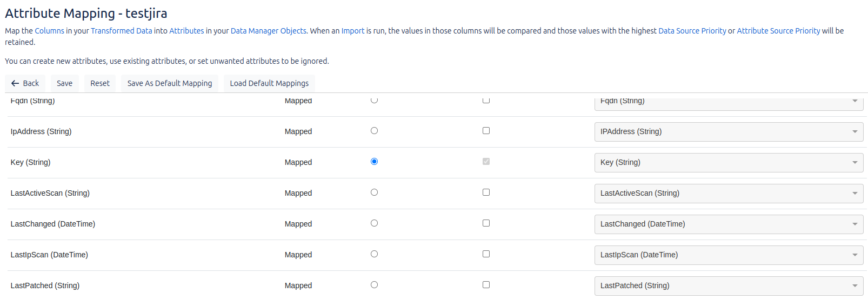Open the Data Source Priority link
Image resolution: width=868 pixels, height=299 pixels.
(x=692, y=31)
